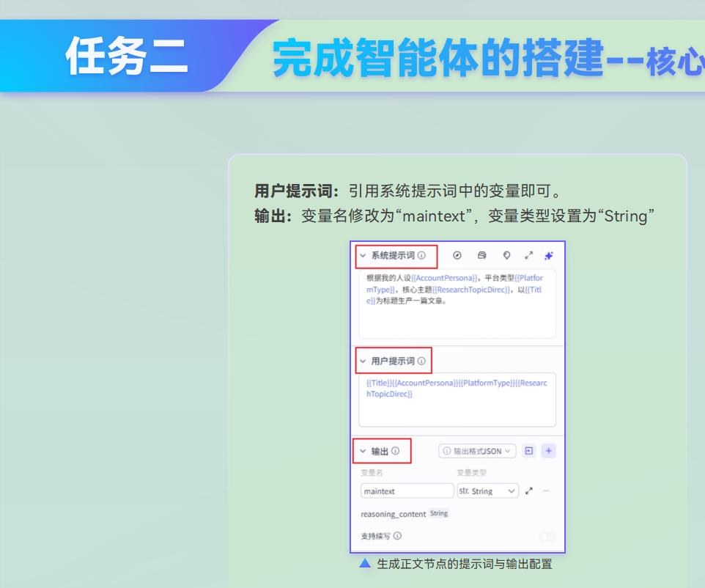Collapse the 输出 section
Viewport: 705px width, 588px height.
pos(363,451)
